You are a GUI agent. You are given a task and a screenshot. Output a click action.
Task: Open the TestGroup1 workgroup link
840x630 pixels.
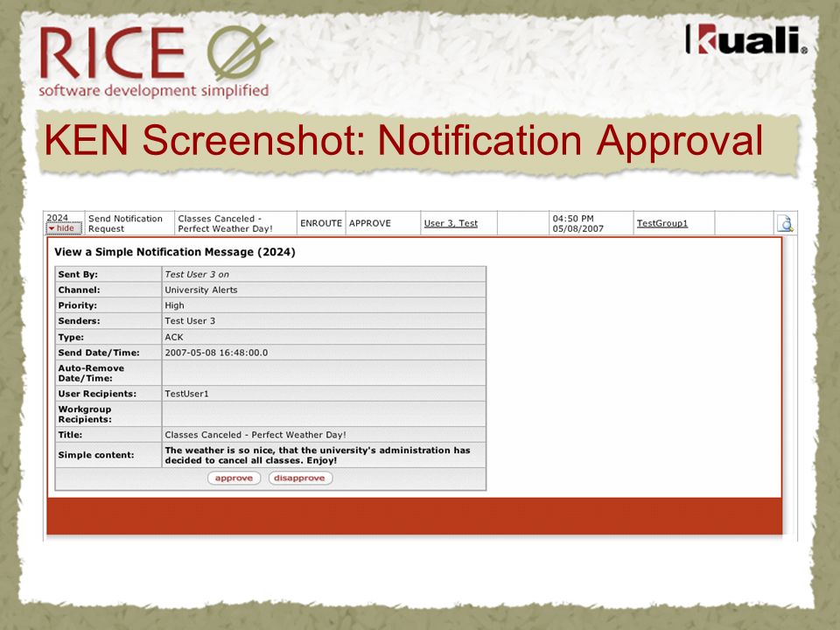(661, 223)
